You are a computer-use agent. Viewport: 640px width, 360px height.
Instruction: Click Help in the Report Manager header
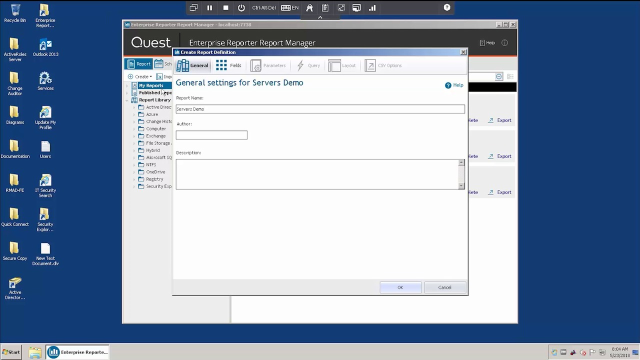[x=487, y=43]
